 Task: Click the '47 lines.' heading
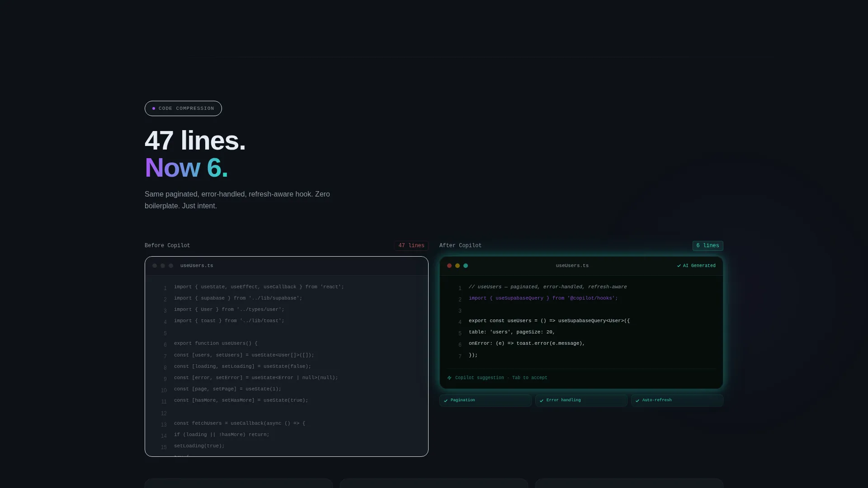[x=195, y=141]
